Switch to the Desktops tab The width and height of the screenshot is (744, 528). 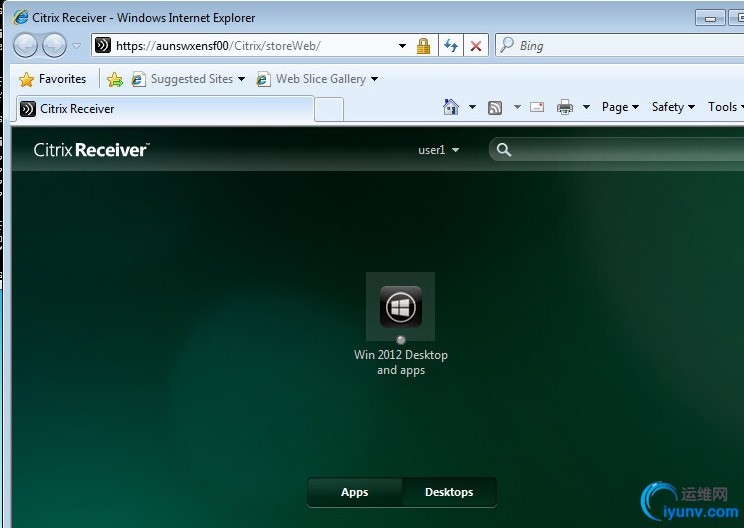point(449,492)
